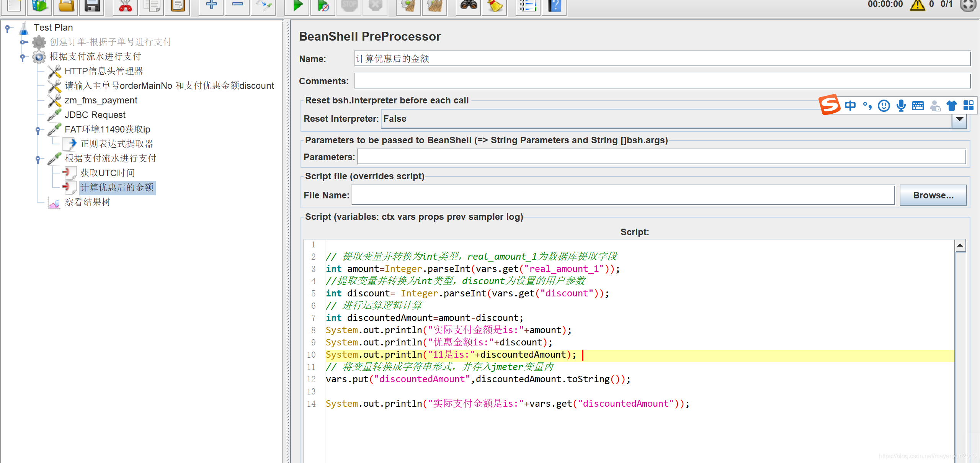Open the Sogou emoji smiley icon
This screenshot has height=463, width=980.
[884, 105]
